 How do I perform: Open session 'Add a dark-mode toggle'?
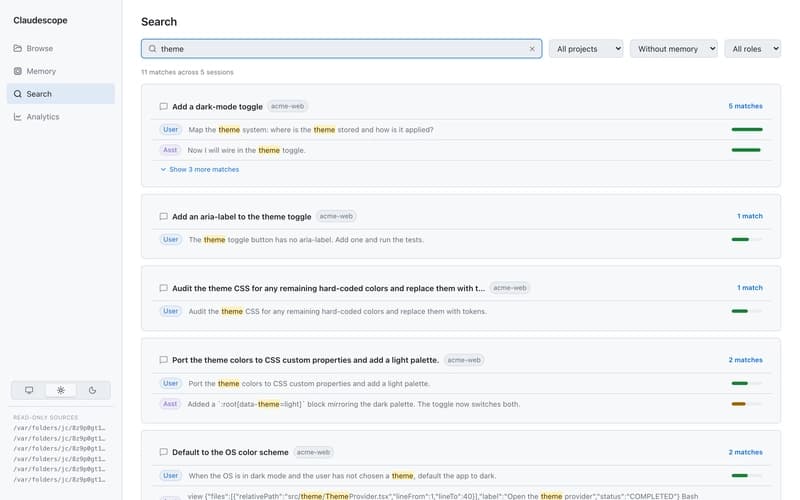point(217,107)
